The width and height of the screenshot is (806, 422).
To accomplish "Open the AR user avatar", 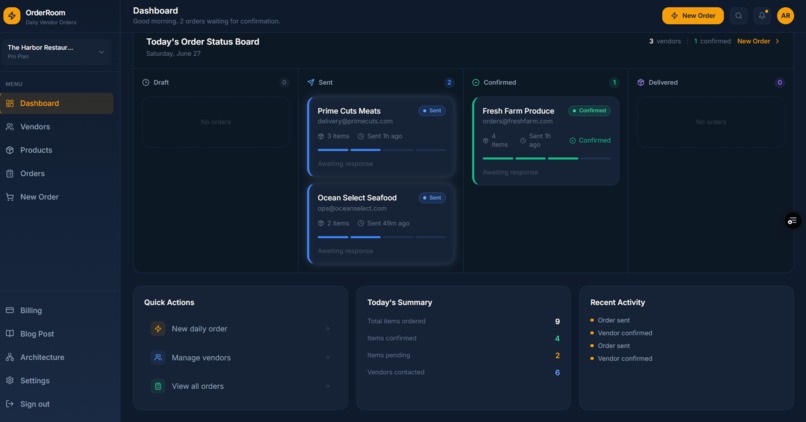I will click(785, 15).
